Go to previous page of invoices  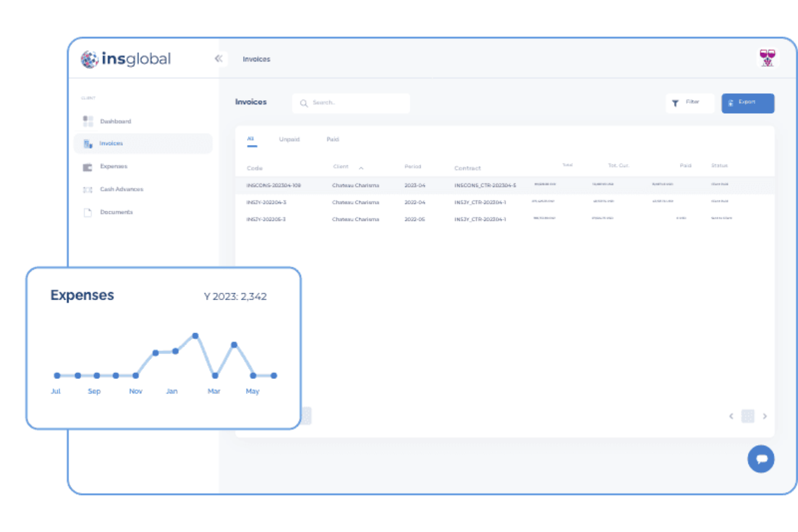pyautogui.click(x=731, y=416)
